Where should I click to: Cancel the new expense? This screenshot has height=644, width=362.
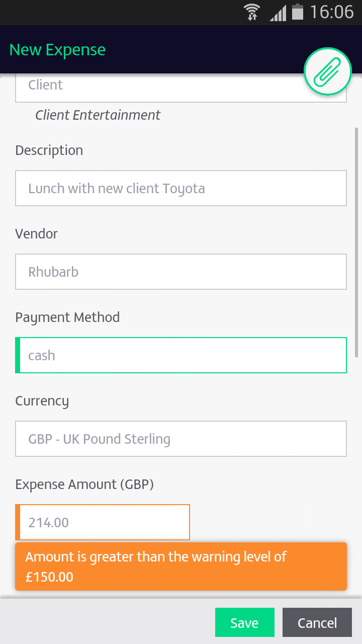[x=317, y=623]
